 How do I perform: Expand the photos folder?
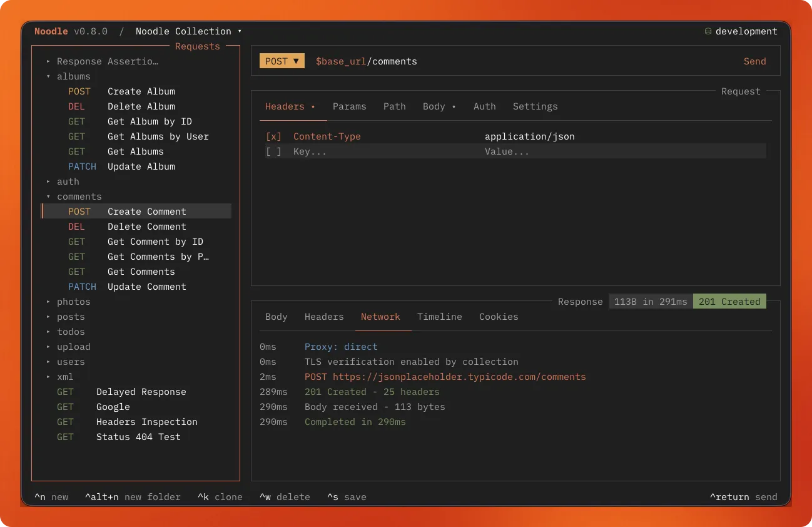[x=68, y=302]
